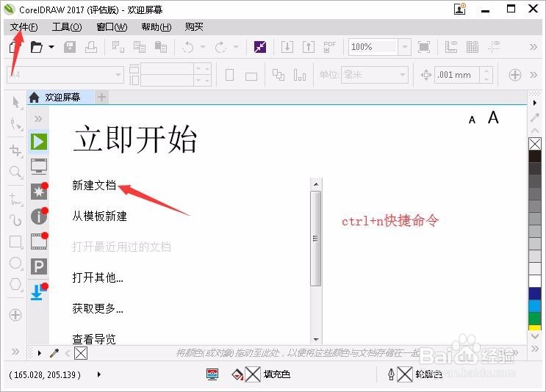Click the purple search content icon
Viewport: 546px width, 392px height.
[x=260, y=46]
